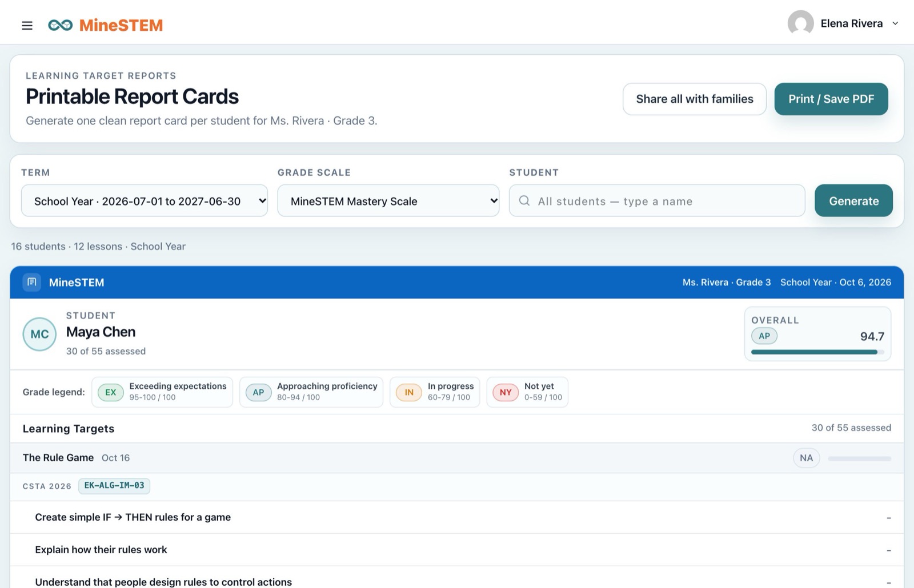Screen dimensions: 914x588
Task: Click Create simple IF → THEN rules row
Action: click(457, 517)
